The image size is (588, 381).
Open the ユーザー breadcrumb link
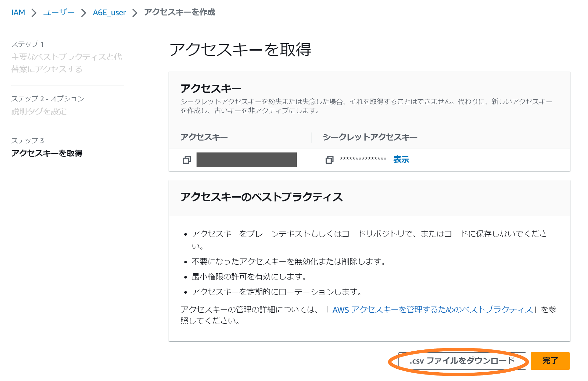(59, 13)
